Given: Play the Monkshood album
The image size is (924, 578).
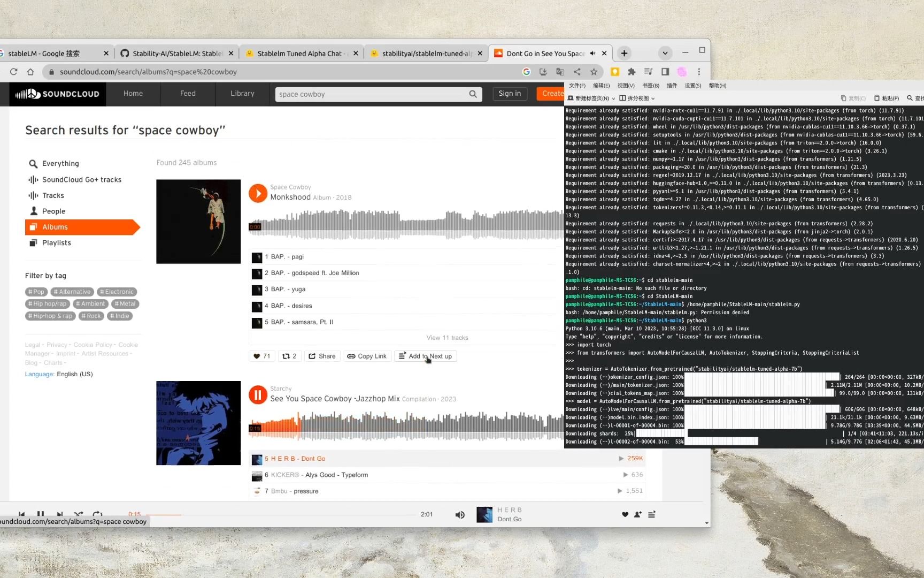Looking at the screenshot, I should [258, 193].
